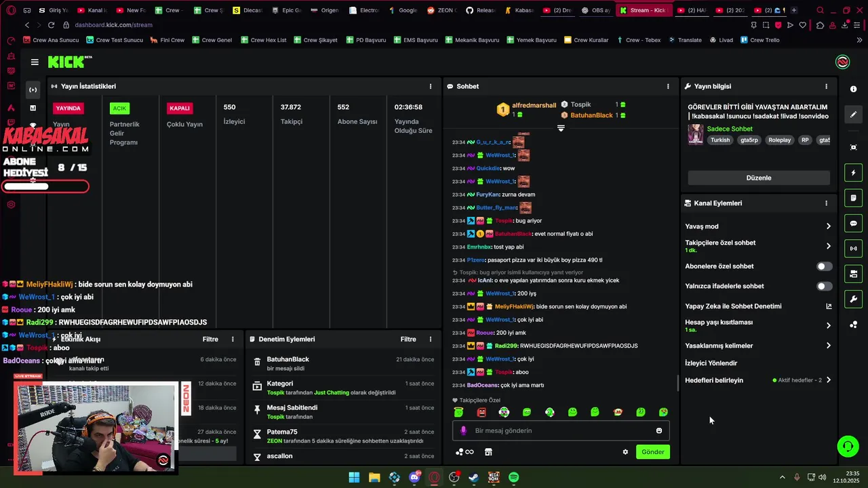Expand Takipçilere özel sohbet setting
The height and width of the screenshot is (488, 868).
[x=758, y=246]
